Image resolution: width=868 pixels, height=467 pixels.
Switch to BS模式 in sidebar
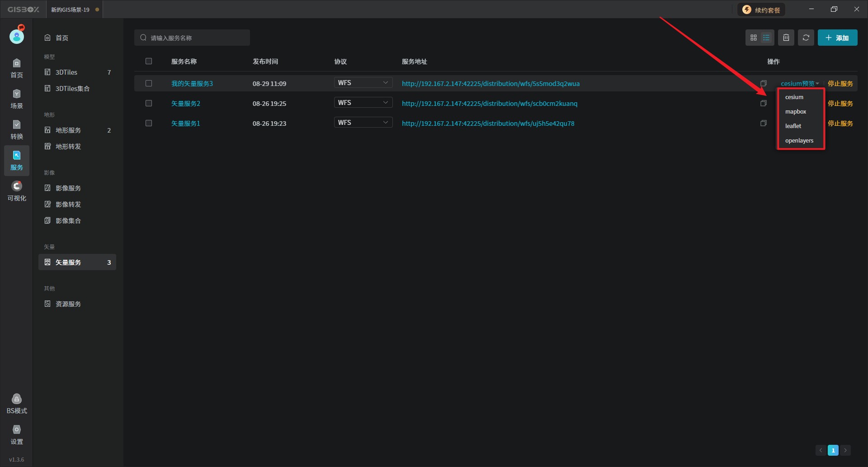17,404
